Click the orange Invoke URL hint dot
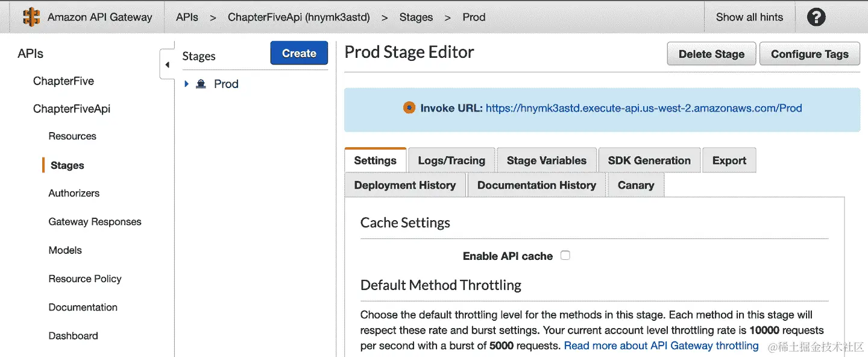The image size is (868, 357). click(x=409, y=108)
